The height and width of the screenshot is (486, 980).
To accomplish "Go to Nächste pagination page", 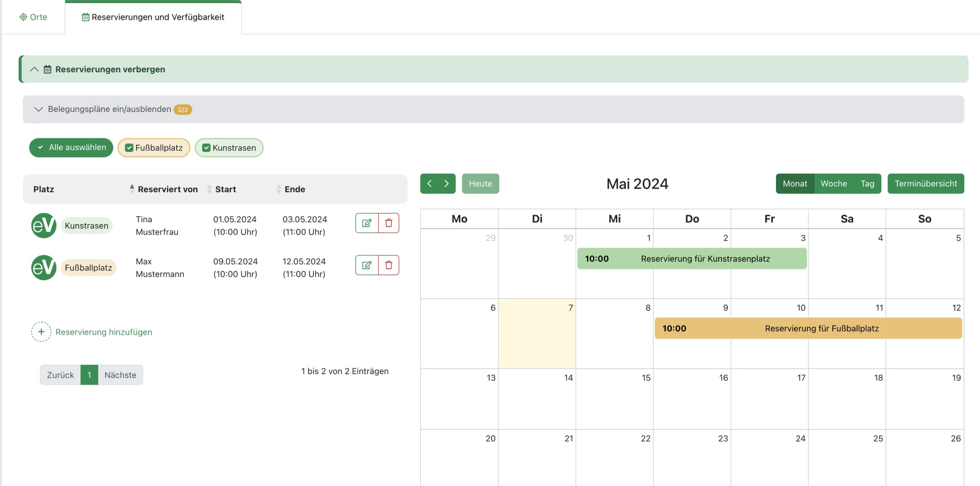I will [120, 375].
